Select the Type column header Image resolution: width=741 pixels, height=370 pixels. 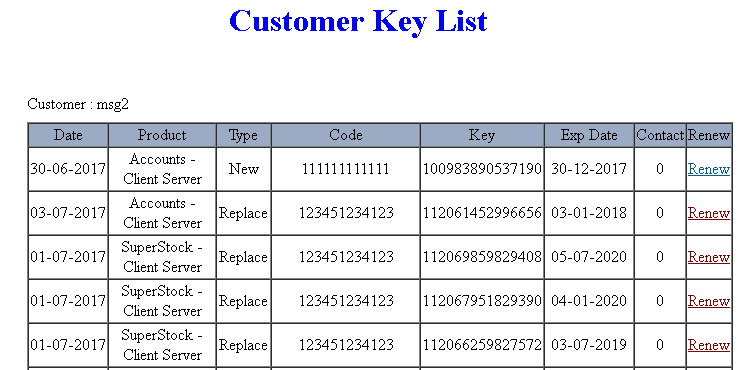243,135
